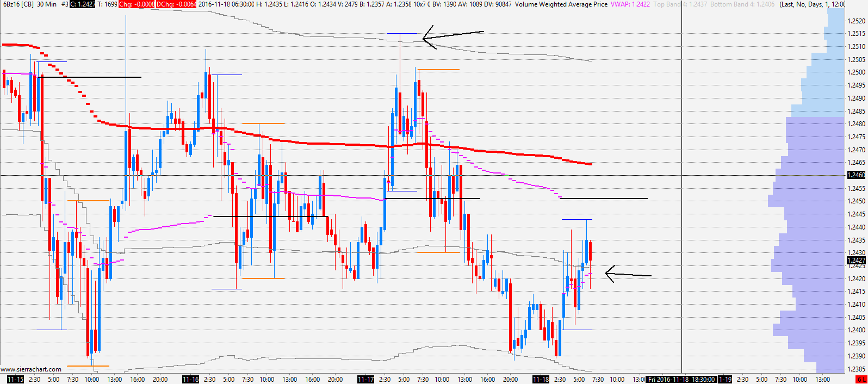This screenshot has width=868, height=384.
Task: Click the 1.2385 price scale label
Action: [x=857, y=369]
